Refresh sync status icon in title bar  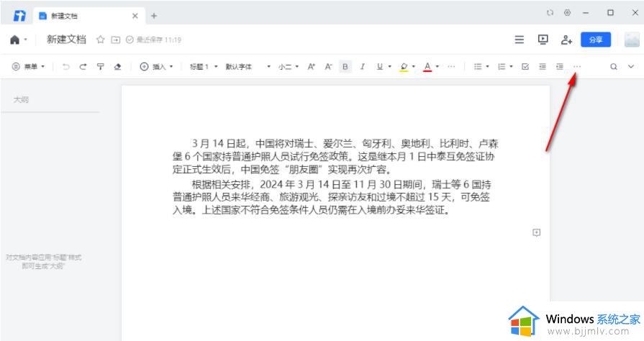550,13
